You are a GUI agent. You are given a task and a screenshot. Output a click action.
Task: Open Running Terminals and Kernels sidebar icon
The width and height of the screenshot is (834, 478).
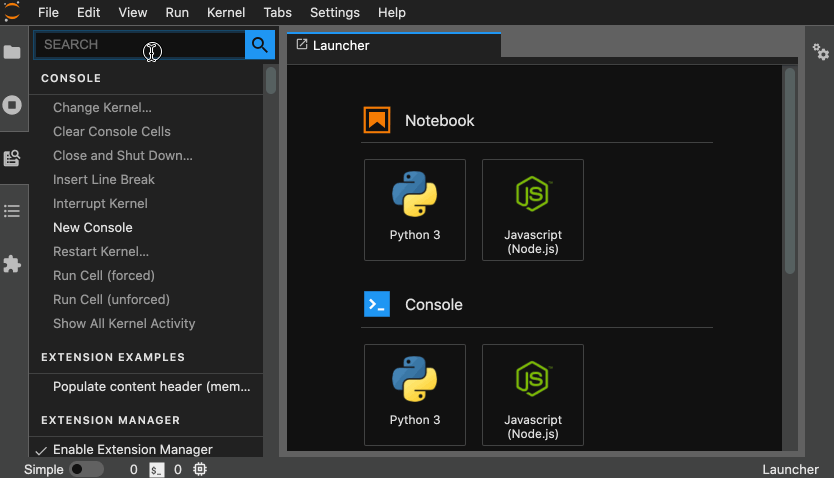(x=12, y=105)
